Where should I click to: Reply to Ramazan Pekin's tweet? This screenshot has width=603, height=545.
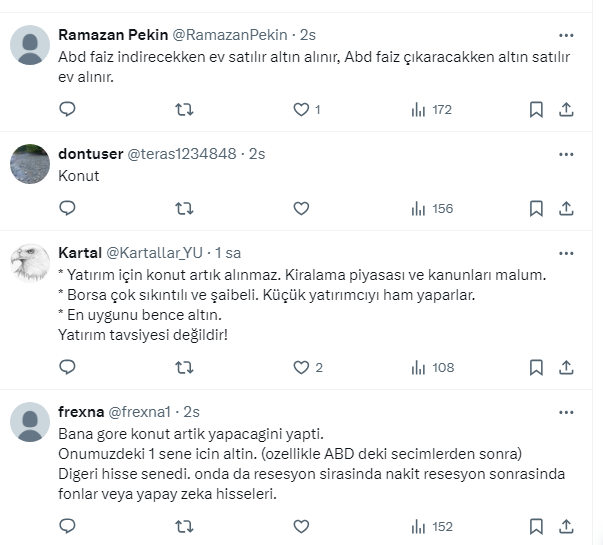(67, 109)
